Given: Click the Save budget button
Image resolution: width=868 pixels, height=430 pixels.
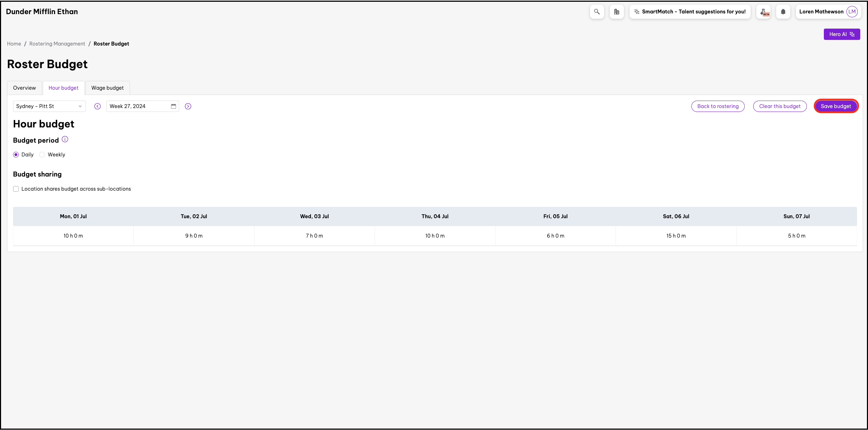Looking at the screenshot, I should [x=835, y=106].
